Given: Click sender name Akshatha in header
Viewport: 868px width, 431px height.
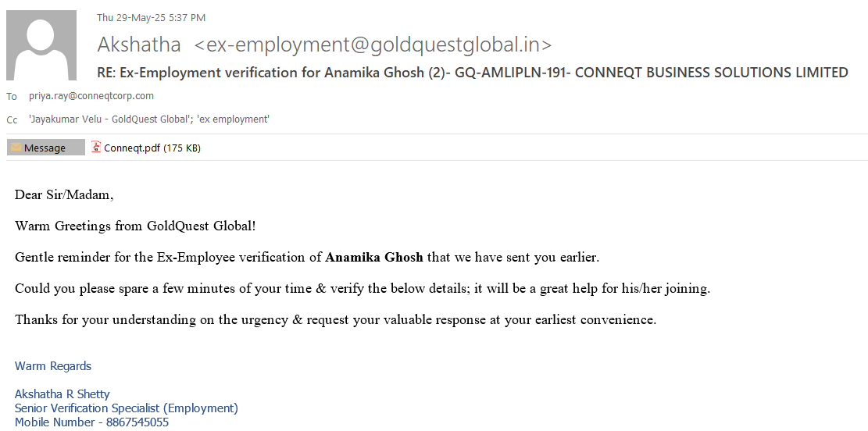Looking at the screenshot, I should 139,45.
